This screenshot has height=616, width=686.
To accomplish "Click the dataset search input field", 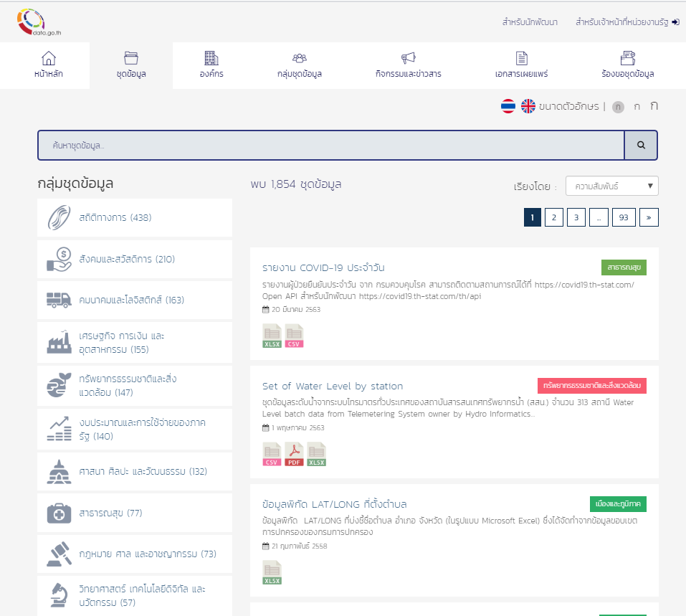I will coord(331,146).
